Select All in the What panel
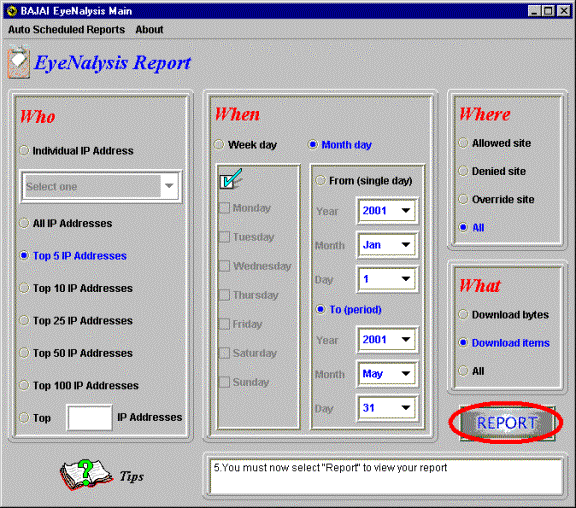Screen dimensions: 576x508 click(x=463, y=371)
